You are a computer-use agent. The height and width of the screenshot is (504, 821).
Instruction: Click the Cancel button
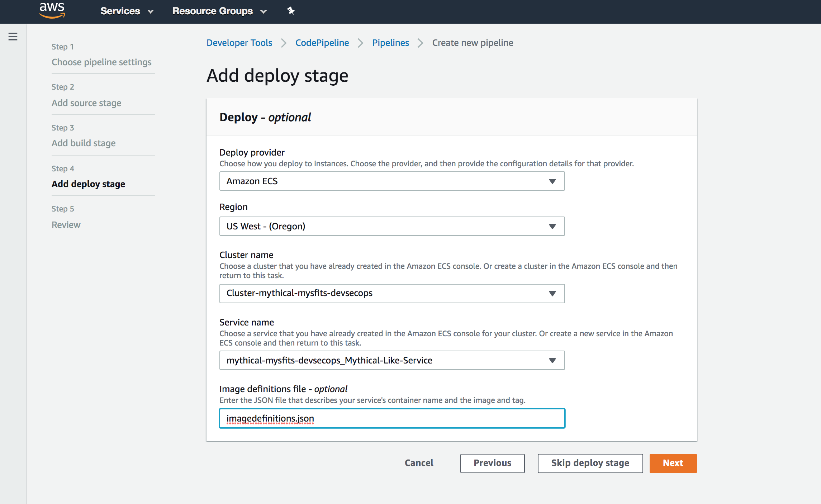[419, 463]
